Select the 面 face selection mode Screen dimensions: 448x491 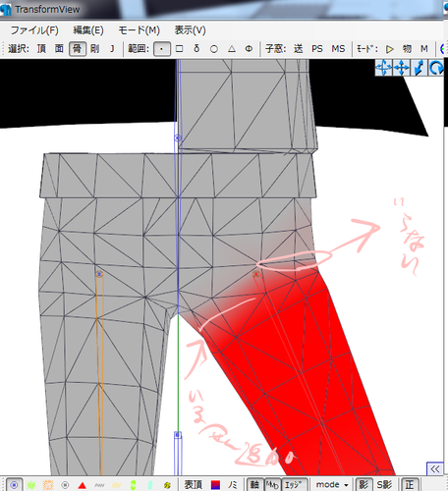coord(59,49)
